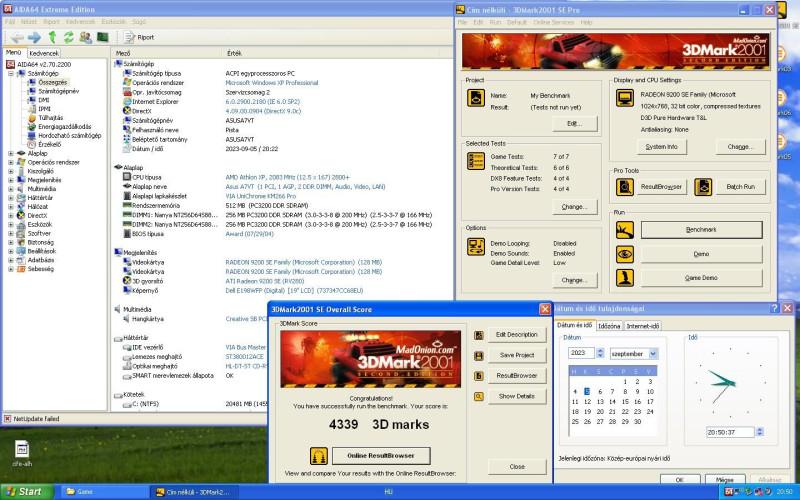The height and width of the screenshot is (500, 800).
Task: Click Close button in Overall Score dialog
Action: point(517,467)
